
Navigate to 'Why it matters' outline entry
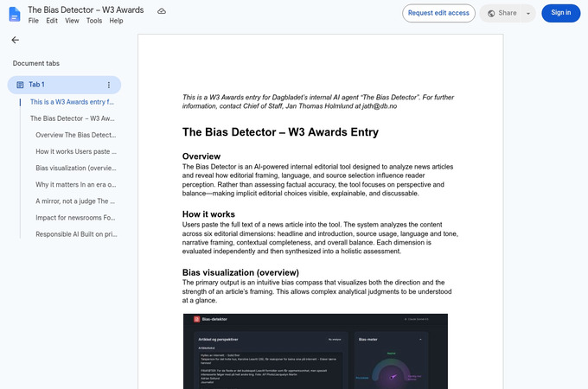click(76, 184)
